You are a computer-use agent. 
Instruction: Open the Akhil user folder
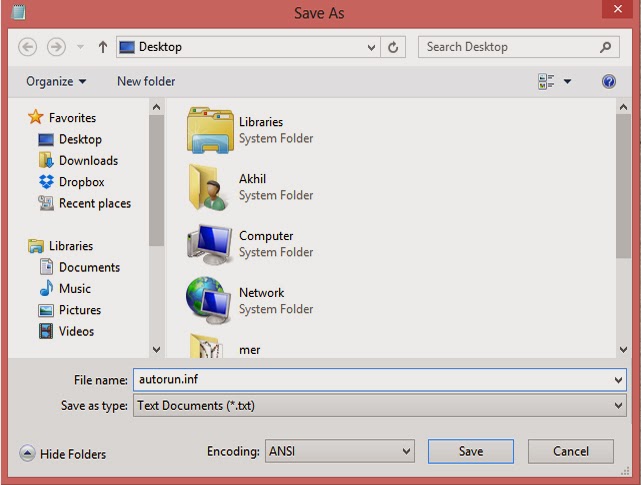click(210, 187)
